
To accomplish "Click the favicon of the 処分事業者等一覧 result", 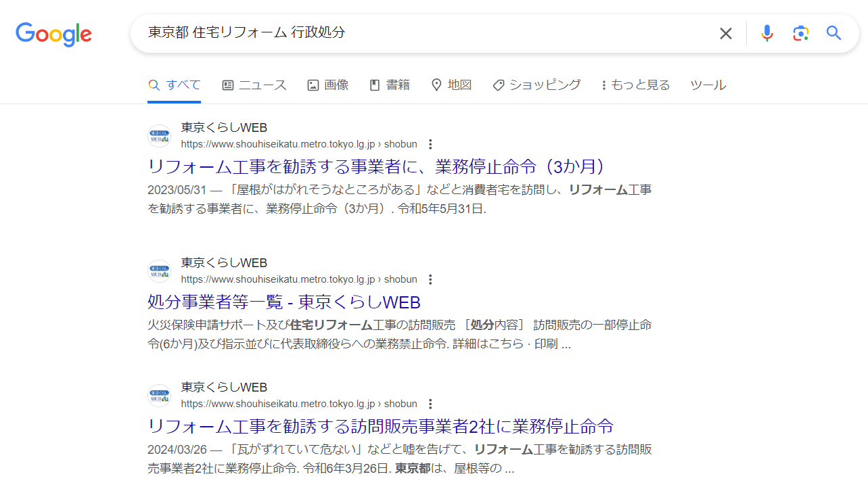I will pos(160,271).
